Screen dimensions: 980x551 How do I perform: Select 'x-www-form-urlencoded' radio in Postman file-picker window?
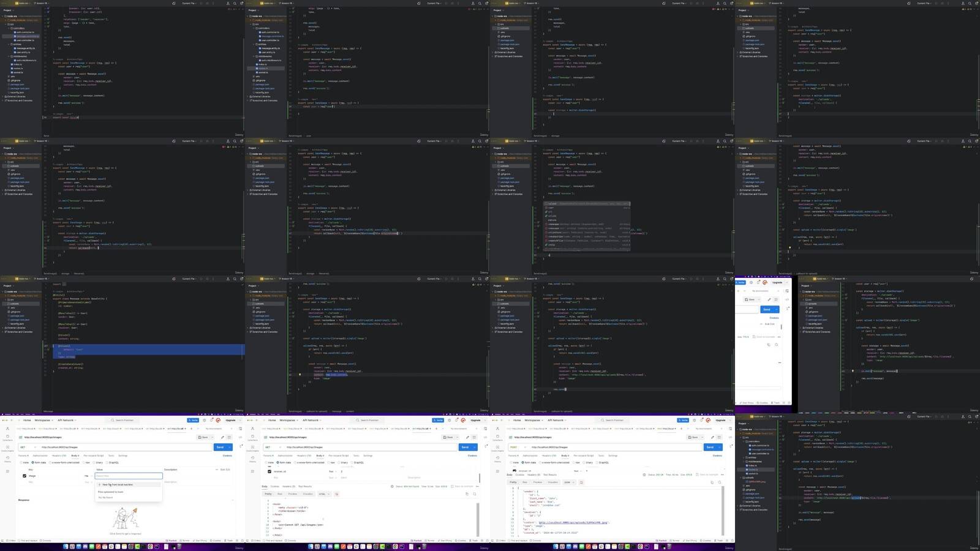pos(50,462)
